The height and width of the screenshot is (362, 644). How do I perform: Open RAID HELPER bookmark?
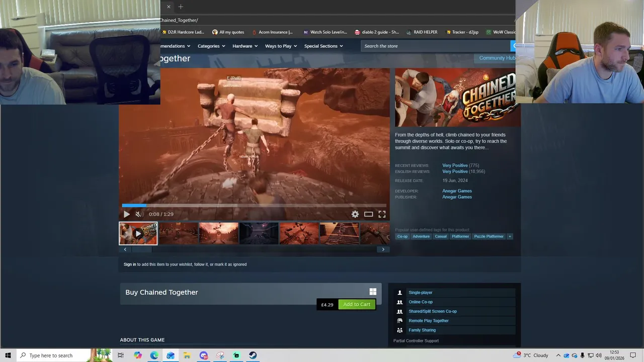(422, 32)
